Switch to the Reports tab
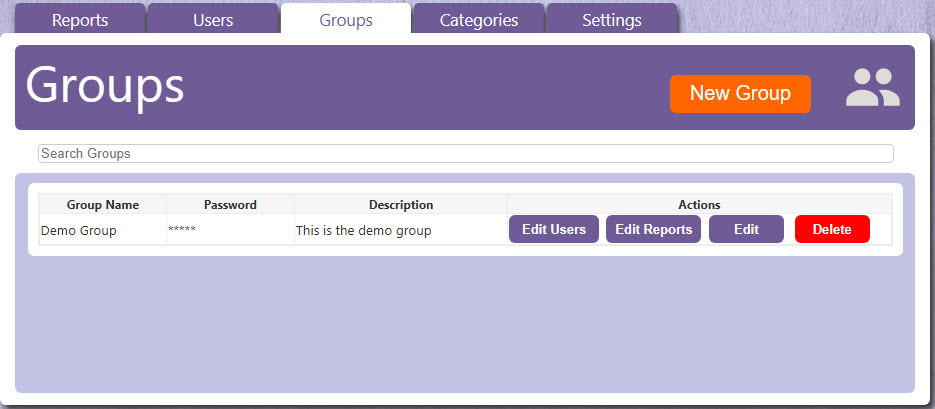The width and height of the screenshot is (935, 409). 80,20
